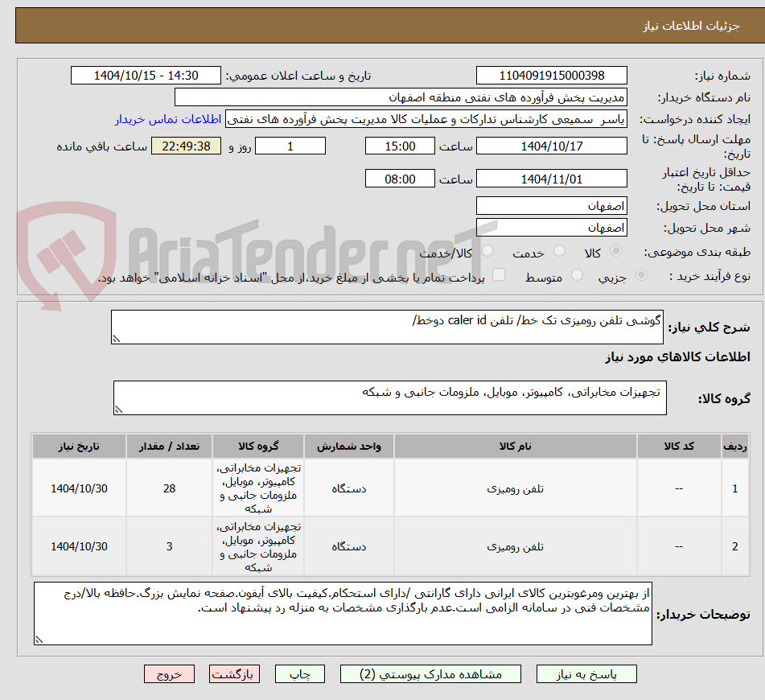Click the جزئیات اطلاعات نیاز page title

tap(691, 26)
